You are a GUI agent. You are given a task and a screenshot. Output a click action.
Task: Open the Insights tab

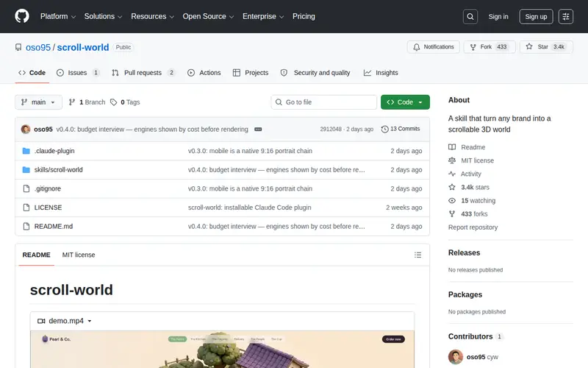click(381, 73)
